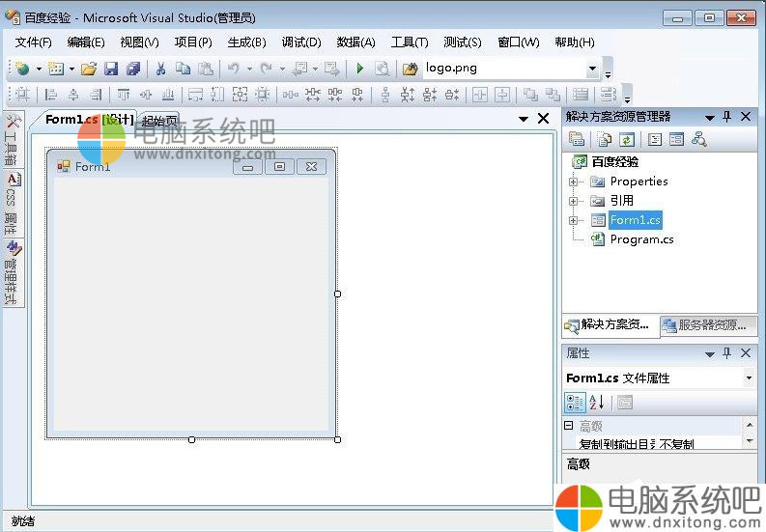Click the Align Lefts layout icon
This screenshot has width=766, height=532.
(x=50, y=95)
